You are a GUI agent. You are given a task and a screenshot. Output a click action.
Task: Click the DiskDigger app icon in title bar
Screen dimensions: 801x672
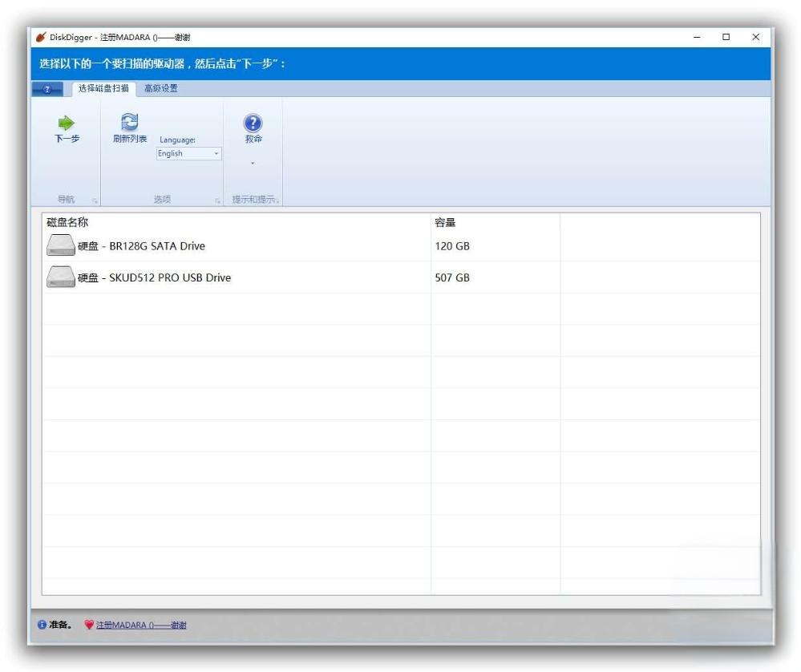pyautogui.click(x=41, y=37)
